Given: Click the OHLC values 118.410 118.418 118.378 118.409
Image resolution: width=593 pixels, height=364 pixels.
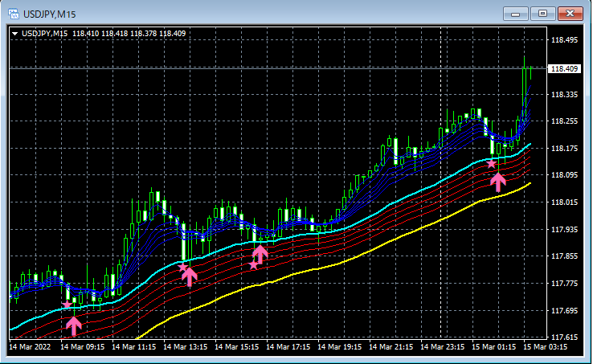Looking at the screenshot, I should click(129, 34).
